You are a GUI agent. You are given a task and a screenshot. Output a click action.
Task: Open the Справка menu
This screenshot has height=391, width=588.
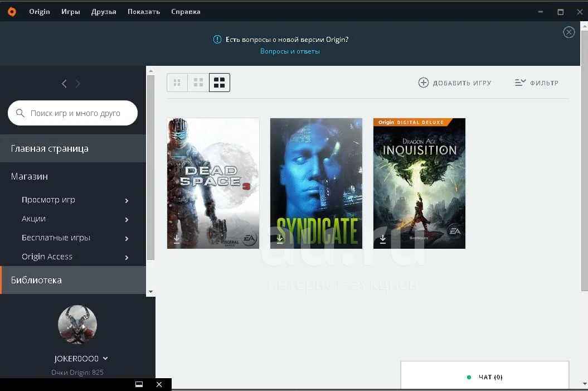[x=186, y=12]
